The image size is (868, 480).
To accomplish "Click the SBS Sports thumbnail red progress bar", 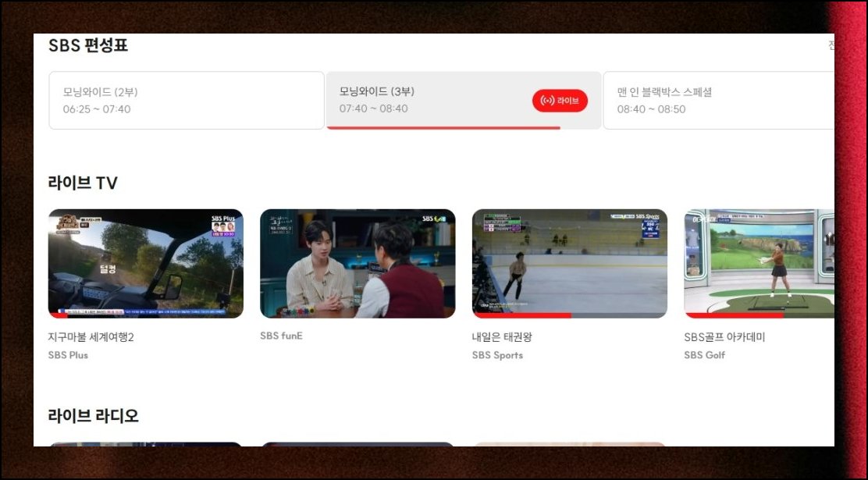I will [x=521, y=315].
